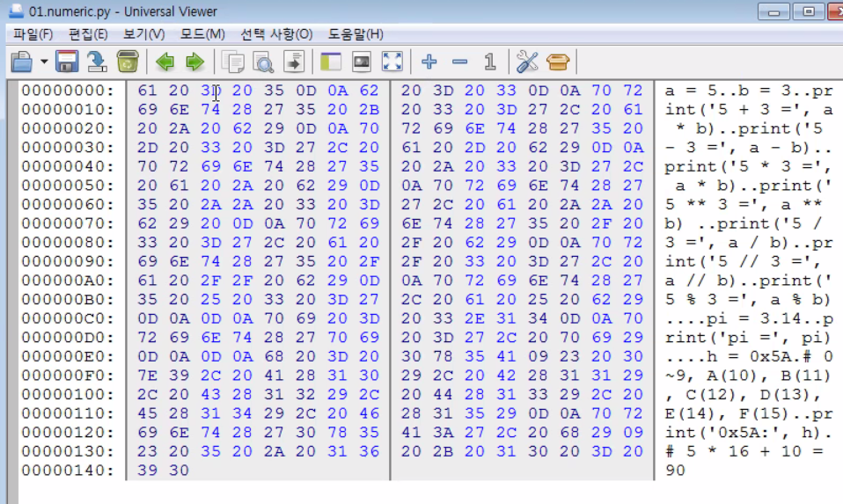The width and height of the screenshot is (843, 504).
Task: Open the 파일(F) menu
Action: tap(33, 34)
